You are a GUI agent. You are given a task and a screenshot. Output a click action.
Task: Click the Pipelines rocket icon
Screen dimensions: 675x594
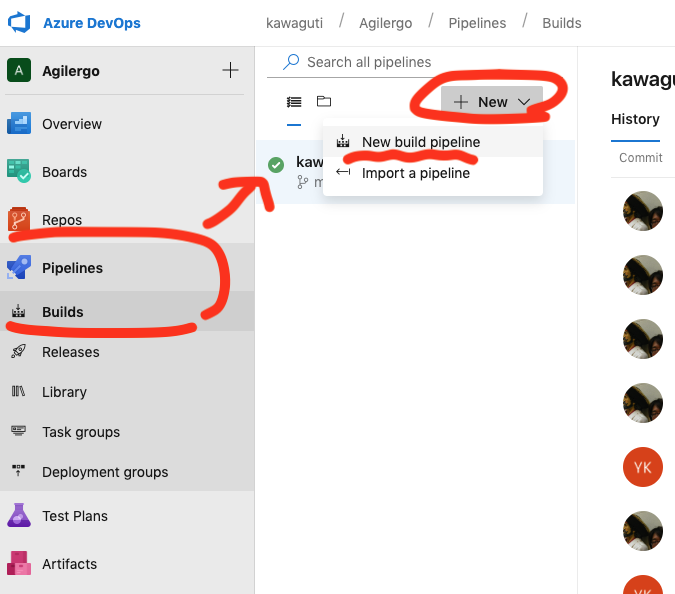[19, 267]
